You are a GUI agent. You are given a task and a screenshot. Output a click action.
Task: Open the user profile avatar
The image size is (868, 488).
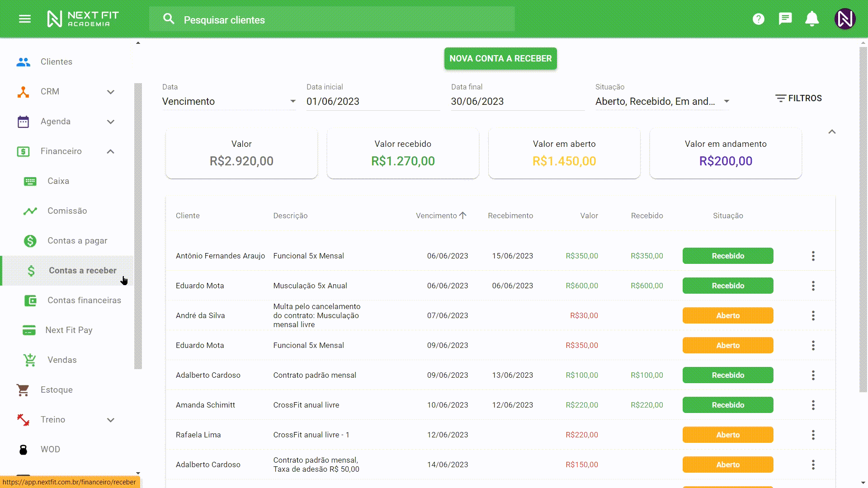[x=844, y=19]
